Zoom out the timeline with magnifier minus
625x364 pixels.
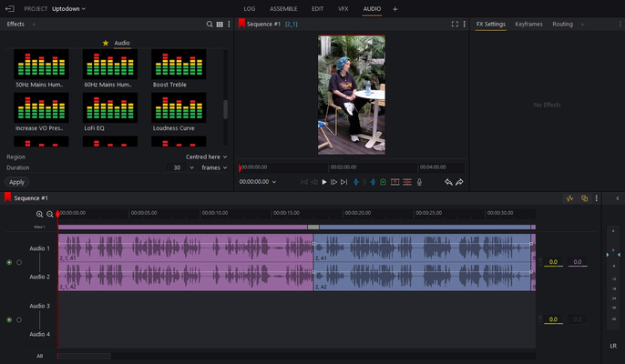click(50, 214)
